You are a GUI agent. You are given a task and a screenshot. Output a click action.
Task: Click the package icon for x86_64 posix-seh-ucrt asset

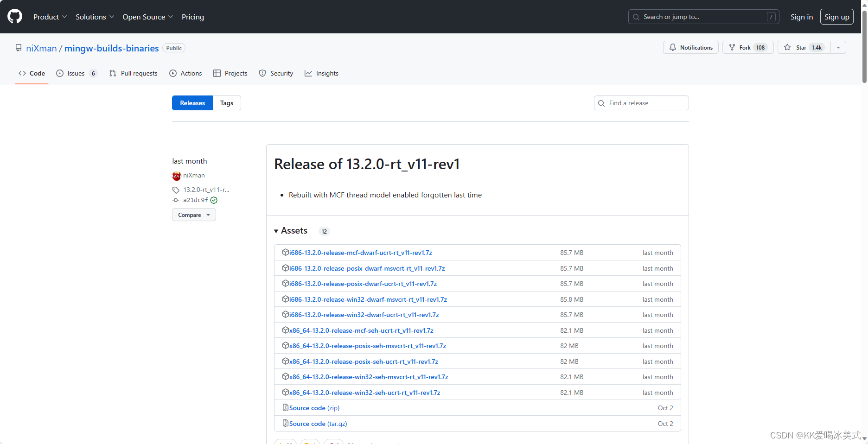[x=286, y=362]
